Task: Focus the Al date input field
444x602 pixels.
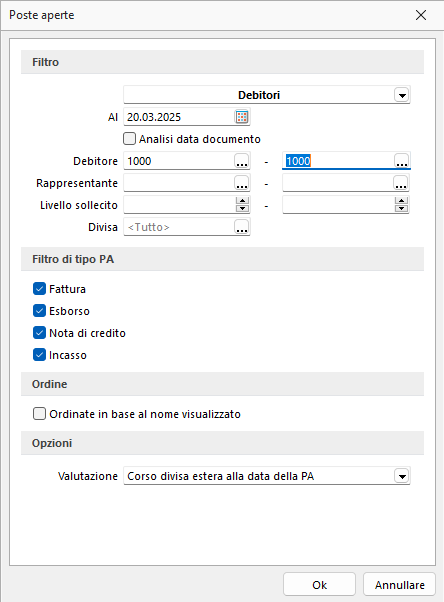Action: coord(180,117)
